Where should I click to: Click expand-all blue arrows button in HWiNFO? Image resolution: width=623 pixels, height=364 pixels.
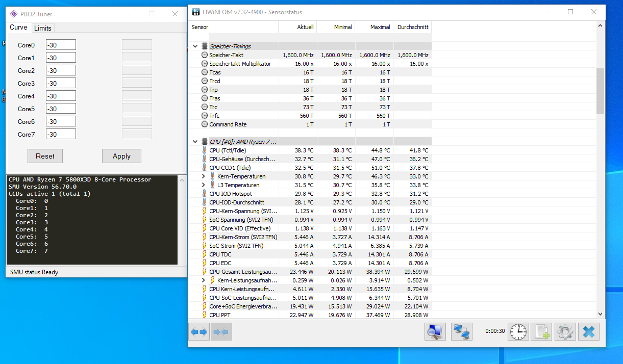(x=199, y=332)
